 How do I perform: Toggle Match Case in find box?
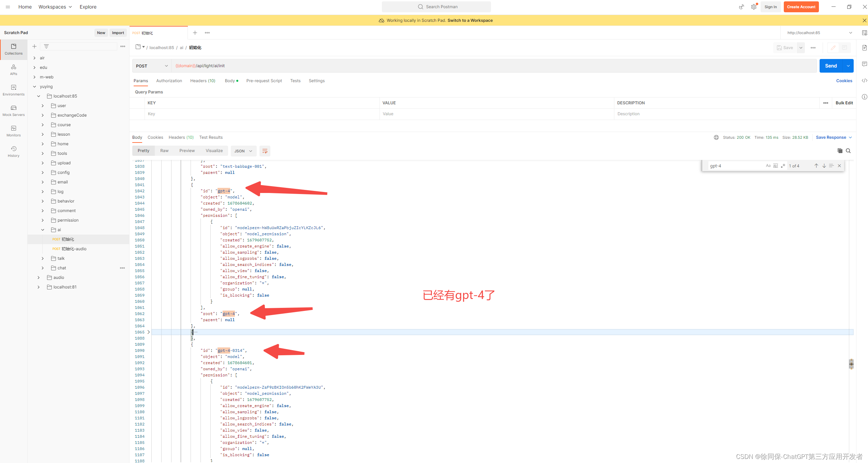coord(768,166)
